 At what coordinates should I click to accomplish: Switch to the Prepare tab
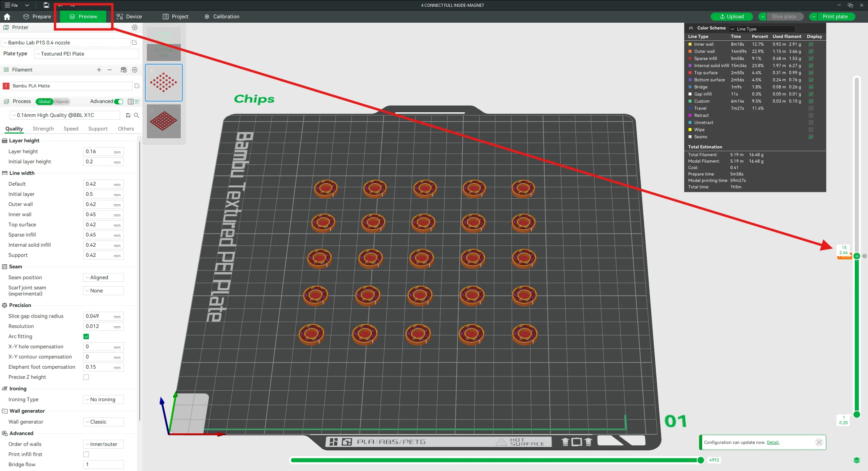37,17
